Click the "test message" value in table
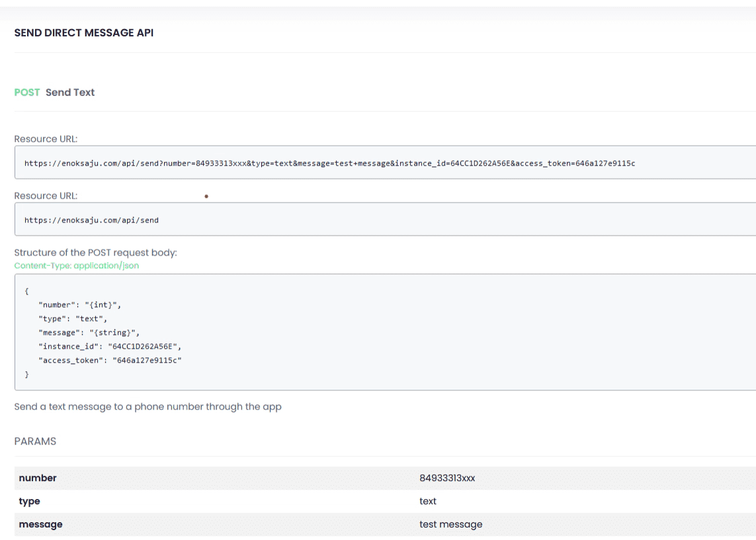 450,525
